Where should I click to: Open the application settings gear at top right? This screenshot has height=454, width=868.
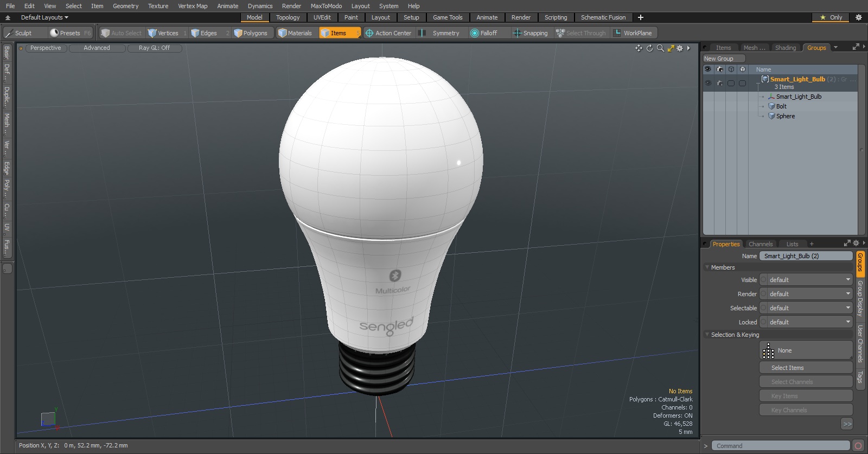coord(859,17)
